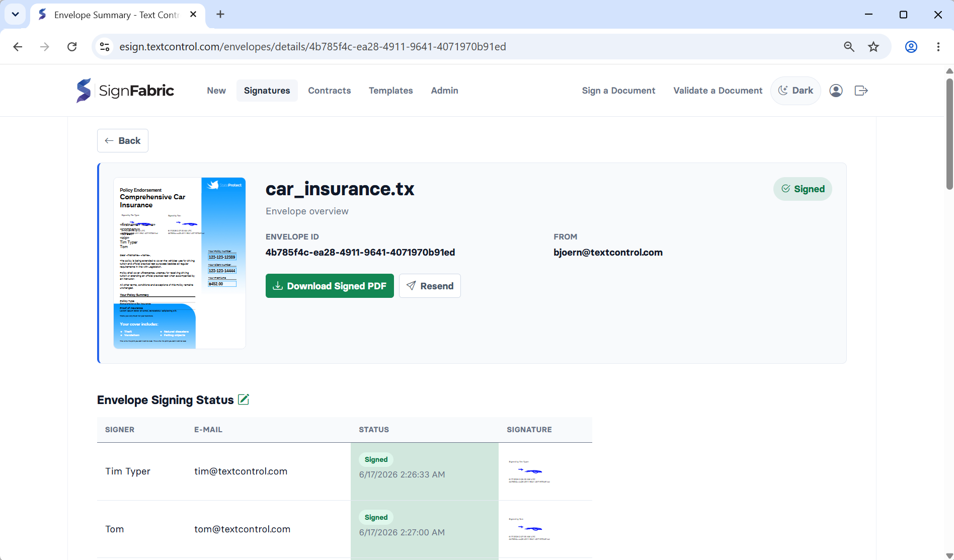Open a new browser tab
The image size is (954, 560).
pos(220,15)
